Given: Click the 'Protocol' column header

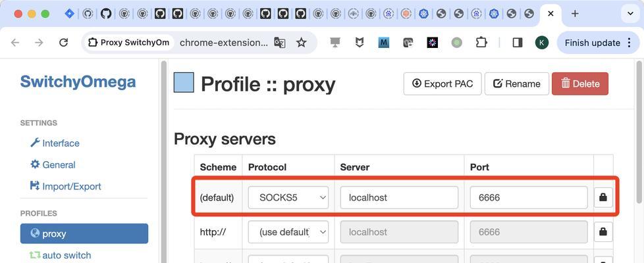Looking at the screenshot, I should click(x=267, y=167).
